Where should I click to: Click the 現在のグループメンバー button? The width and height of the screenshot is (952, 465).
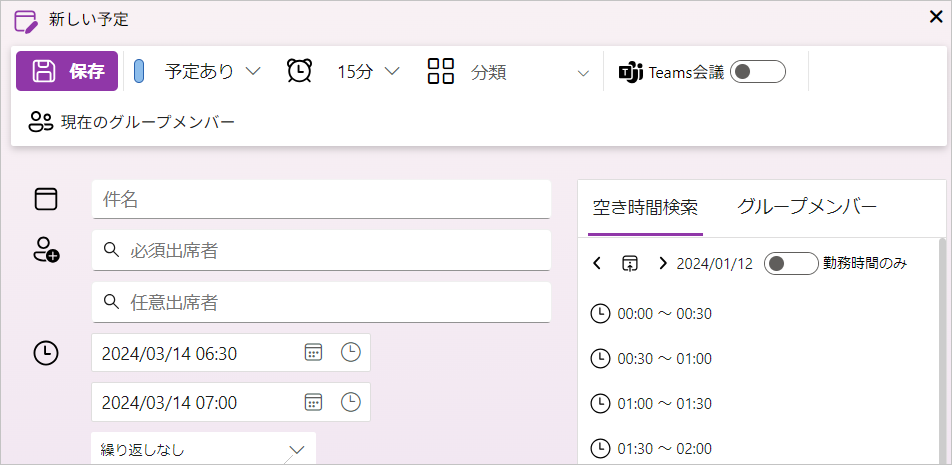(132, 122)
